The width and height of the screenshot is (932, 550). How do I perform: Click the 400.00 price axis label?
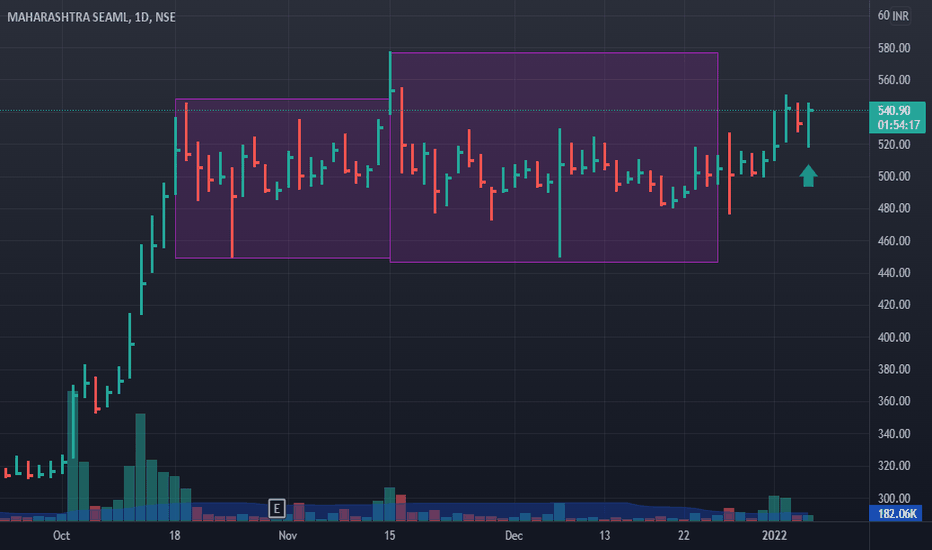tap(894, 337)
